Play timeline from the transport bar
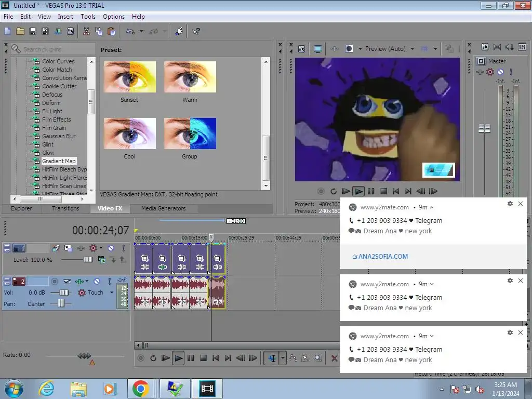Screen dimensions: 532x399 (x=178, y=358)
